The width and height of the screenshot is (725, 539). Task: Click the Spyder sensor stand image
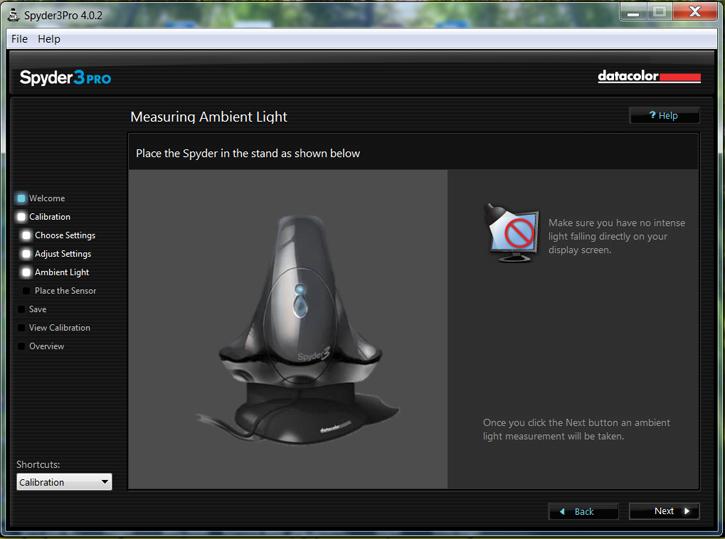(297, 329)
